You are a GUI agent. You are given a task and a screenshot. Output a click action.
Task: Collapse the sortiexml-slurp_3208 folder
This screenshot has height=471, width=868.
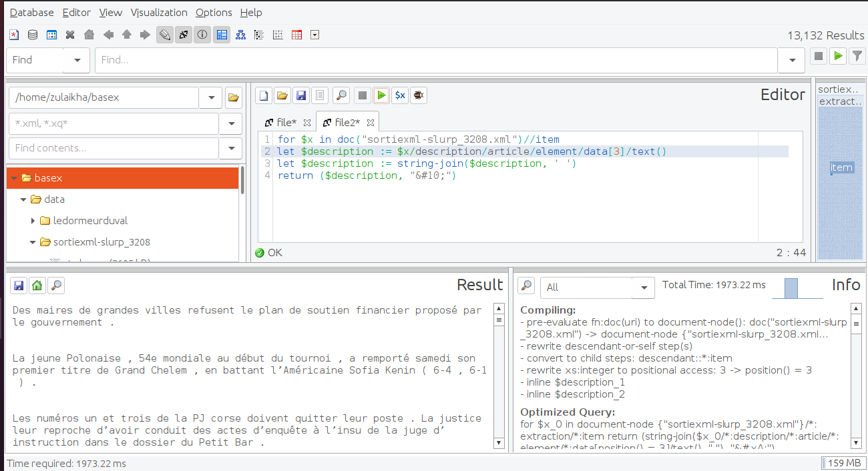click(32, 242)
